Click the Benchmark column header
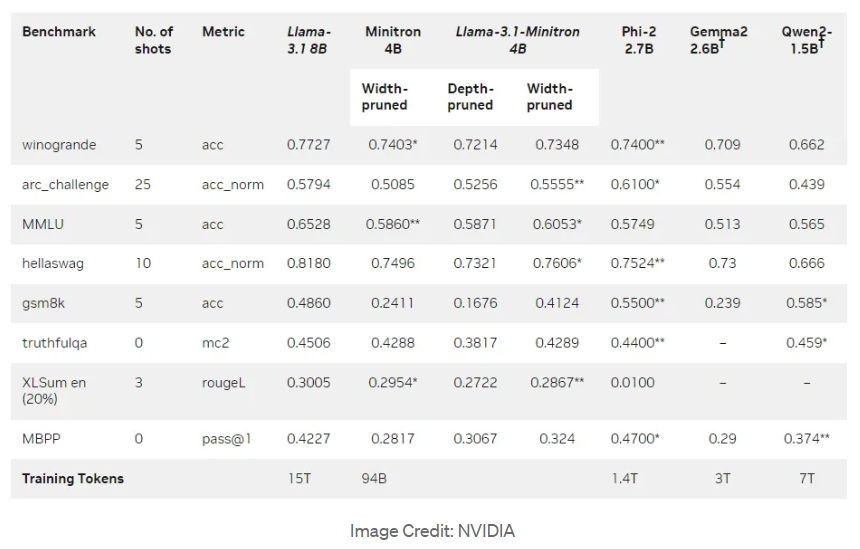Viewport: 860px width, 549px height. [x=59, y=32]
